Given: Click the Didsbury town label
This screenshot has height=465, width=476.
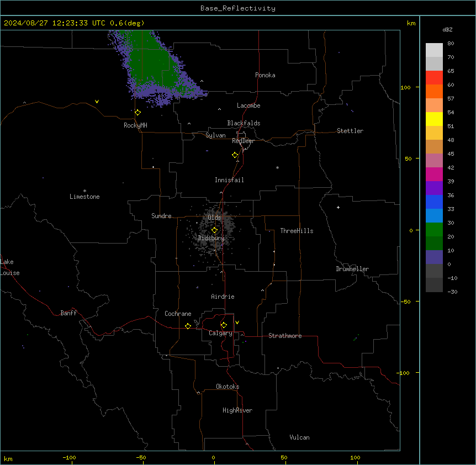Looking at the screenshot, I should click(211, 238).
